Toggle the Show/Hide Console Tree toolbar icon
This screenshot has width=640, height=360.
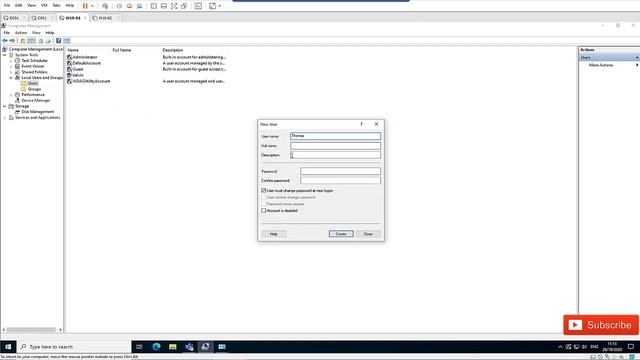(31, 41)
